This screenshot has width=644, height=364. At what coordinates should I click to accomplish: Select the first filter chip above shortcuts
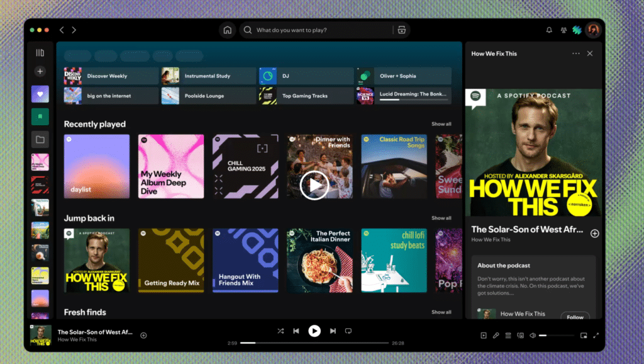click(x=77, y=56)
